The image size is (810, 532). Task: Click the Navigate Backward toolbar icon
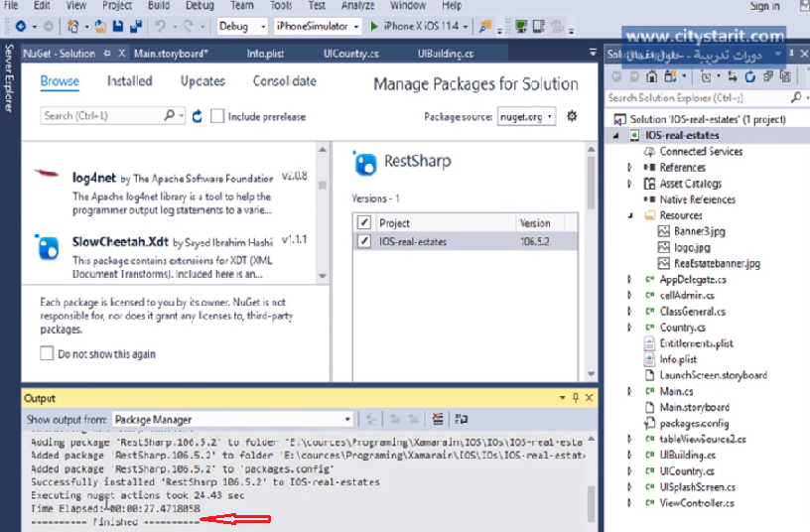pyautogui.click(x=21, y=26)
